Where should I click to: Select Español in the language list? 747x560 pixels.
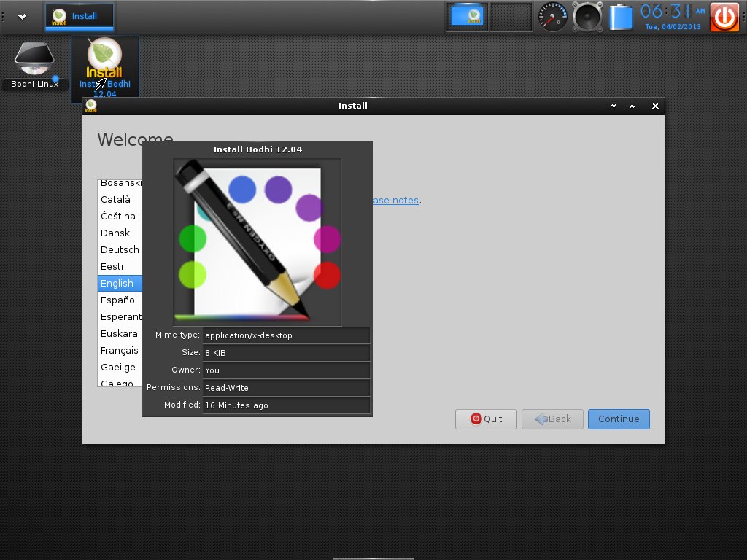(x=120, y=300)
